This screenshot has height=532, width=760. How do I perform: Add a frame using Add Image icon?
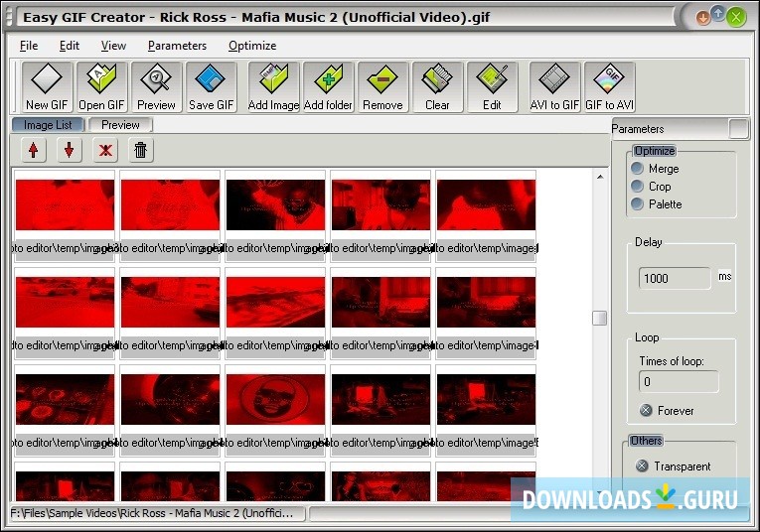point(273,87)
